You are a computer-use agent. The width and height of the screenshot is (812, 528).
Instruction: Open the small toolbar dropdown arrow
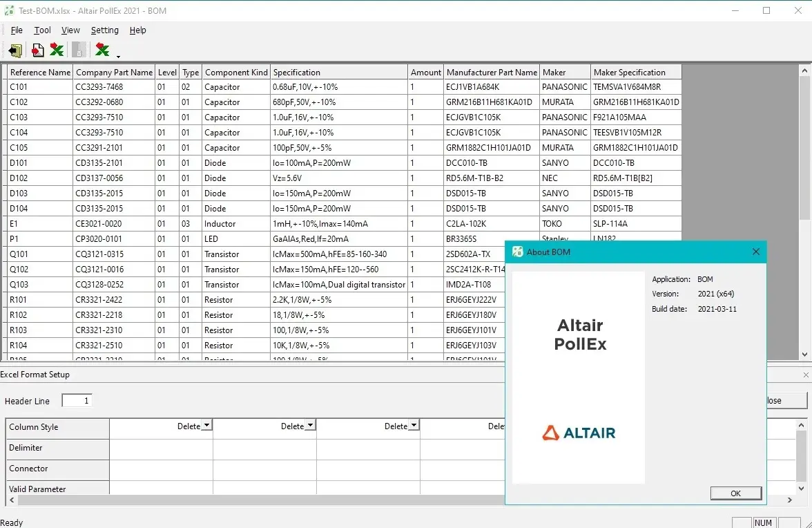click(119, 56)
